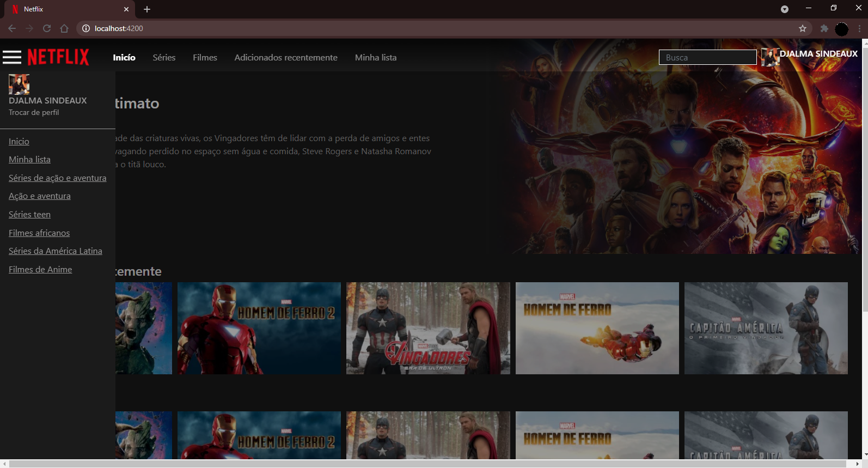868x468 pixels.
Task: Reload the page in the browser
Action: [x=47, y=28]
